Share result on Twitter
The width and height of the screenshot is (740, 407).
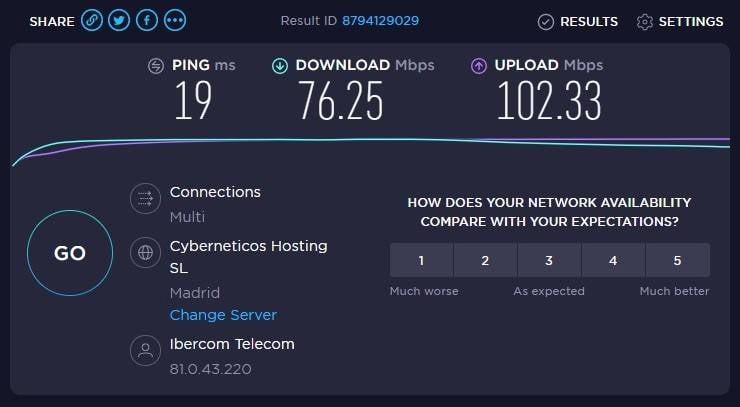click(x=120, y=20)
